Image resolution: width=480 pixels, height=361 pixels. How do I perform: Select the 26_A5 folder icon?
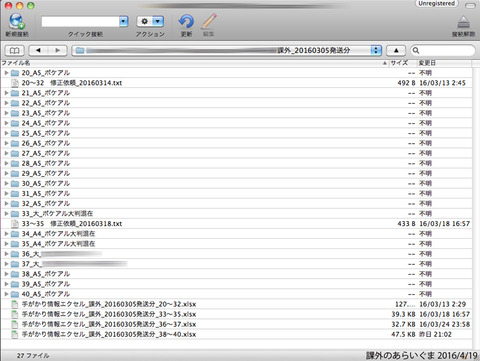click(x=15, y=143)
